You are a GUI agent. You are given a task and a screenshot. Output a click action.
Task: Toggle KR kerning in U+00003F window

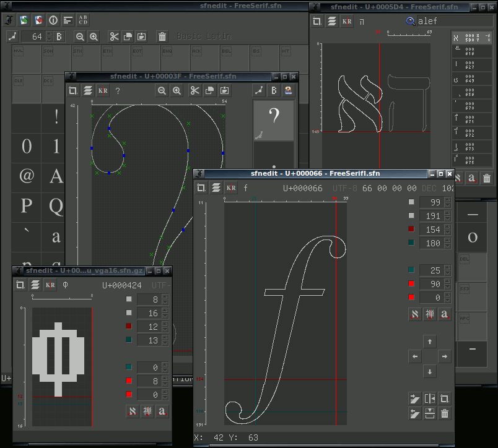tap(103, 91)
